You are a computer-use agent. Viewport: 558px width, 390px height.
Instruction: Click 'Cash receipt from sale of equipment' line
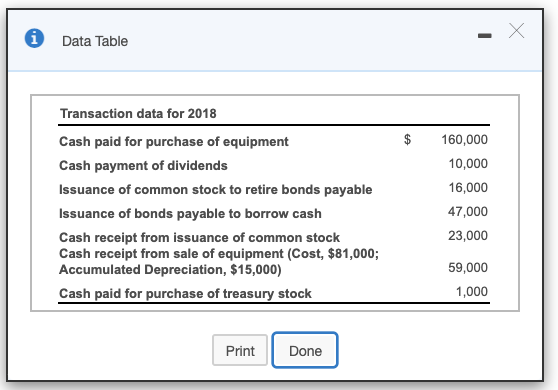pos(219,253)
